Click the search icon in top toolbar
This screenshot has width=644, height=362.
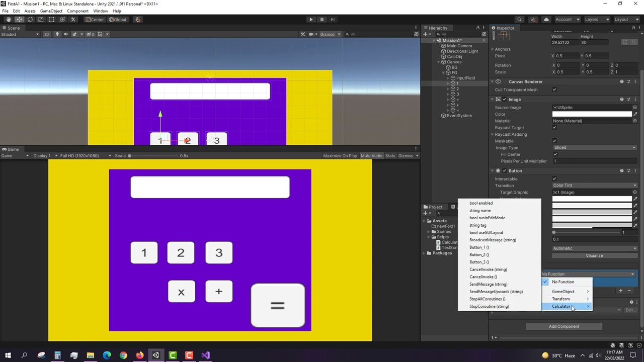pos(519,20)
